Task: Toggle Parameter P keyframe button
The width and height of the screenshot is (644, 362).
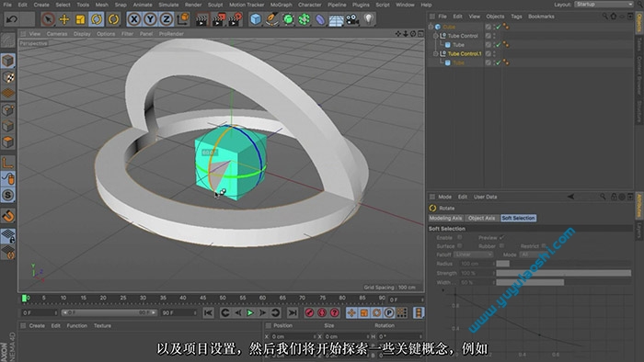Action: click(389, 312)
